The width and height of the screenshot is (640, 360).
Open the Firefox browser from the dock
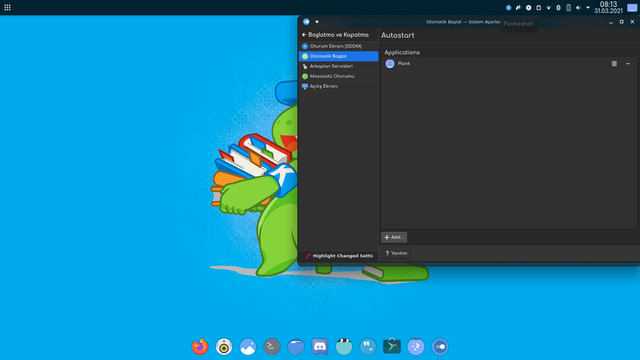pyautogui.click(x=200, y=347)
